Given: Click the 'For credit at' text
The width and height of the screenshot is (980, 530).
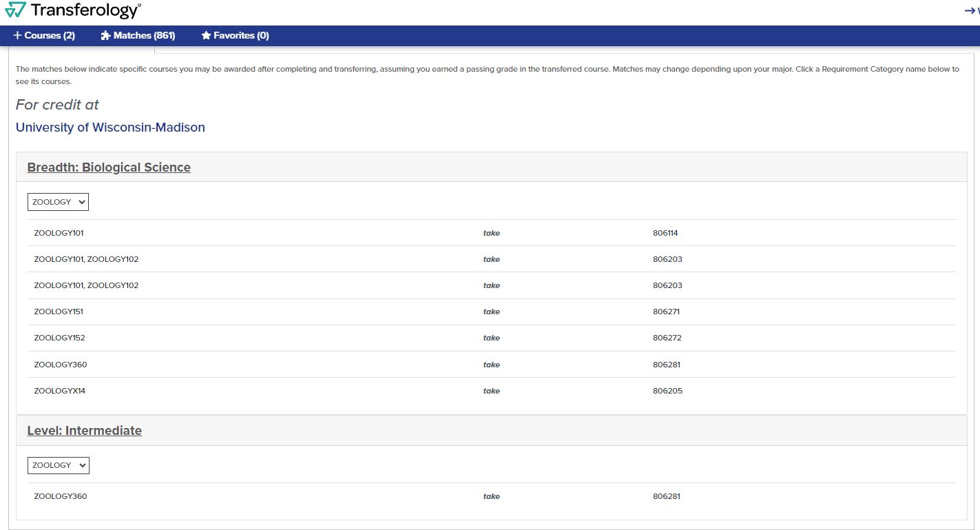Looking at the screenshot, I should pos(57,105).
